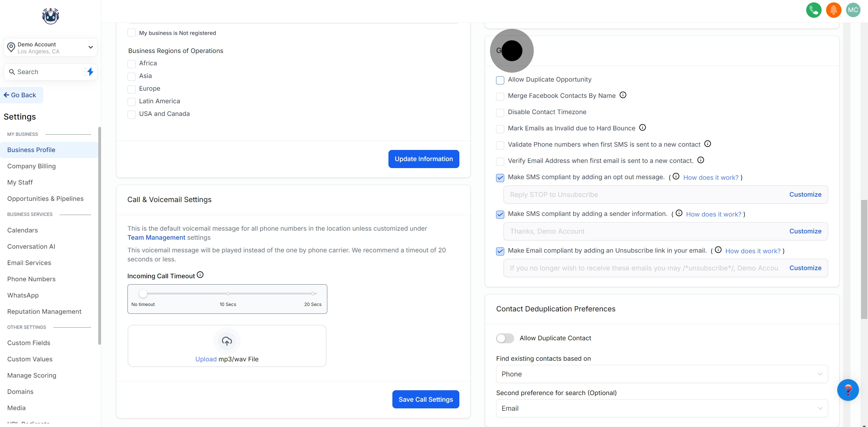The height and width of the screenshot is (427, 868).
Task: Open the Phone contact matching dropdown
Action: click(x=662, y=374)
